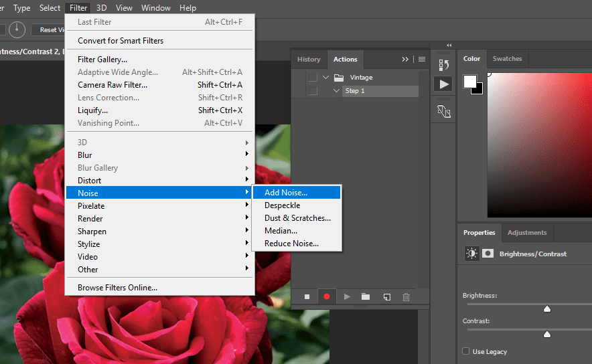Collapse the Step 1 action
Image resolution: width=592 pixels, height=364 pixels.
click(336, 91)
